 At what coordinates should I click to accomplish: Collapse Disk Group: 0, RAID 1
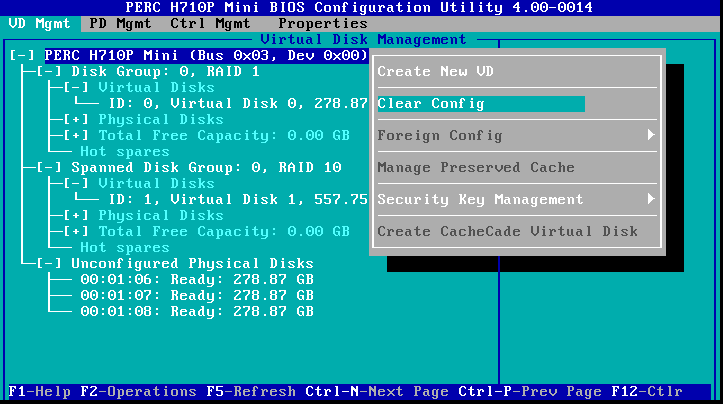(x=49, y=72)
